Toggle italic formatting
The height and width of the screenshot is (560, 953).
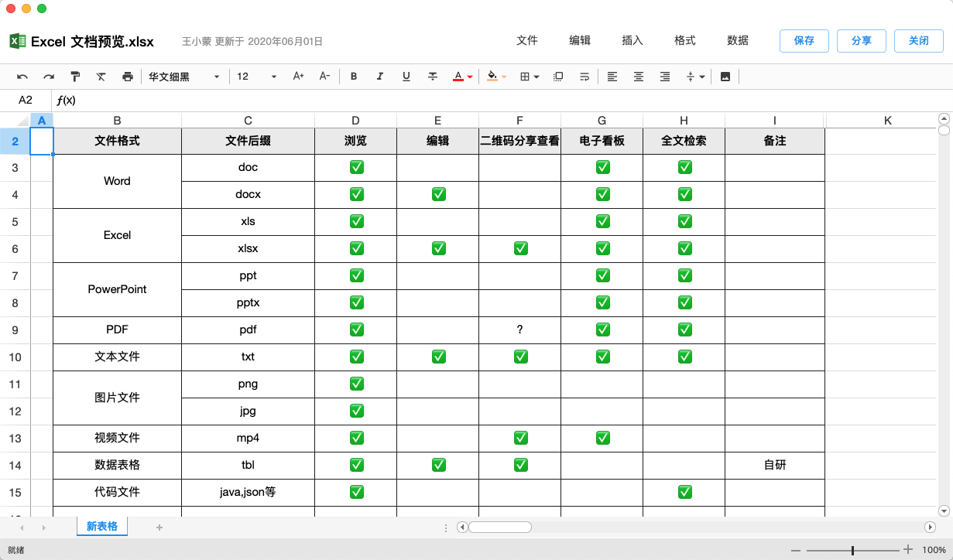point(380,77)
